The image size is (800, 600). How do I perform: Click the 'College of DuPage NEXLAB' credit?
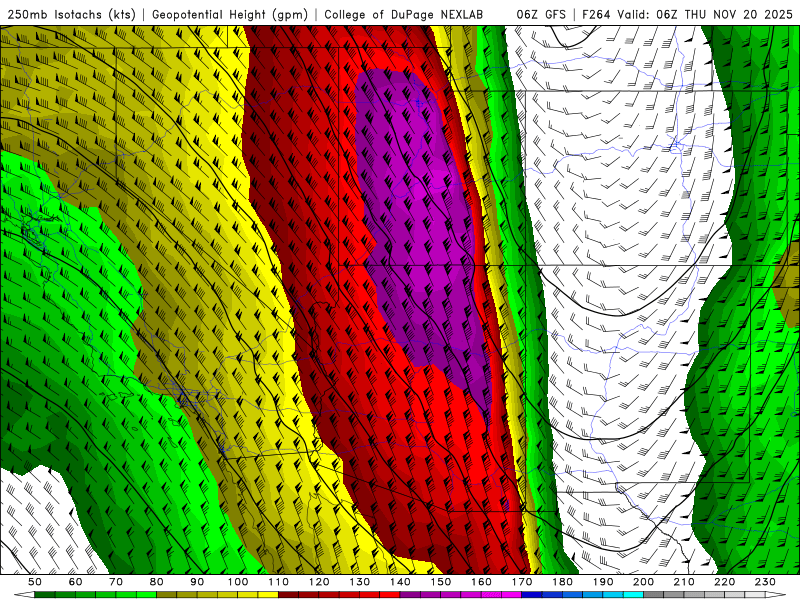(404, 14)
